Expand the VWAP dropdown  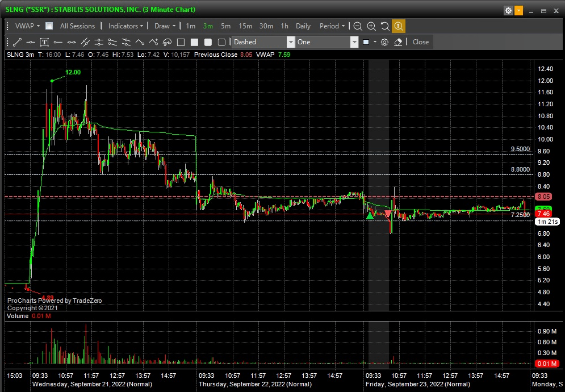tap(27, 26)
